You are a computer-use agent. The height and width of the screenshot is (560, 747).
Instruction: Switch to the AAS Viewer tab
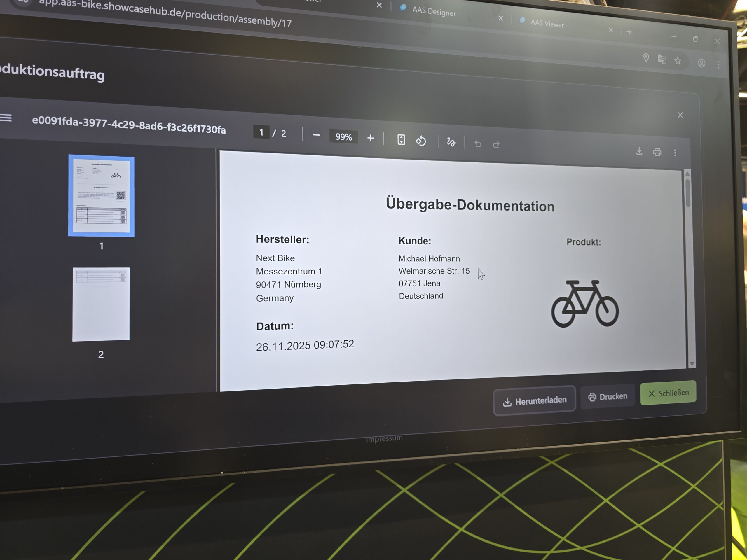[x=547, y=24]
